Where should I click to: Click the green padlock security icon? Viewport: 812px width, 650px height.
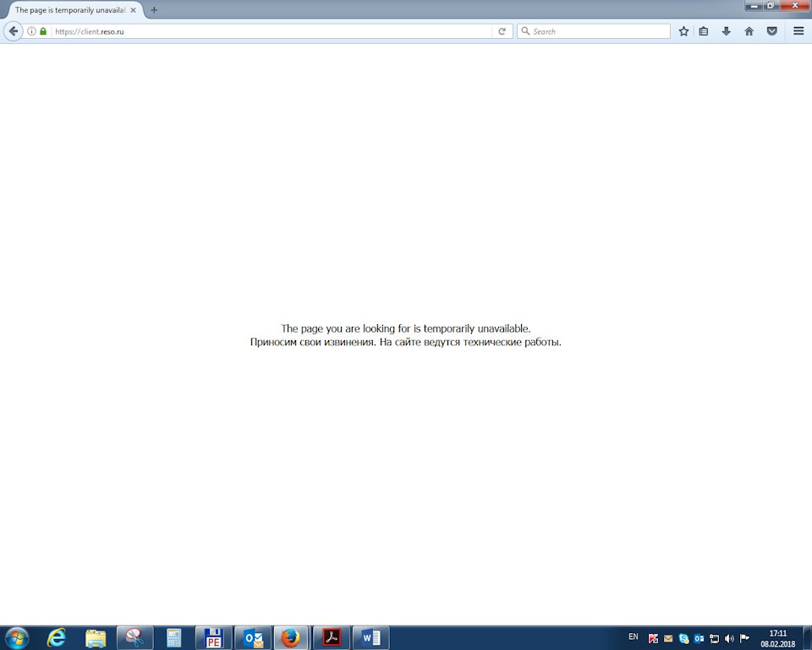coord(43,31)
